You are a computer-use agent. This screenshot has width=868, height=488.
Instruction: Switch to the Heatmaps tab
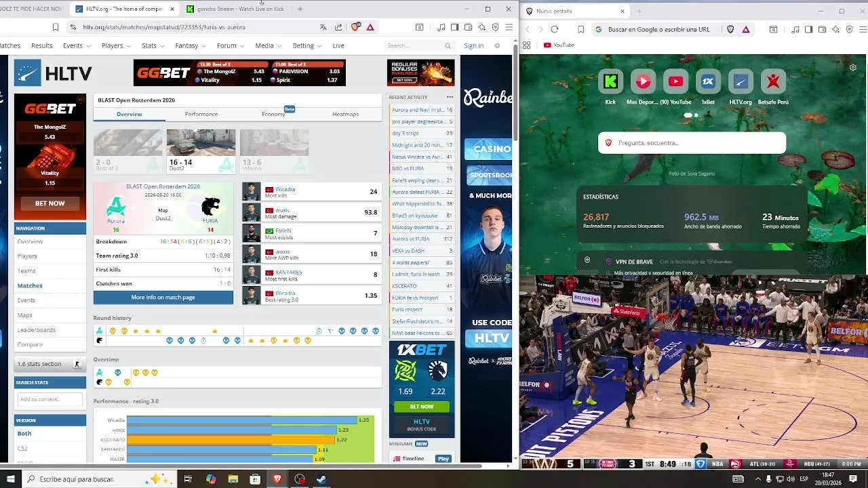[346, 114]
